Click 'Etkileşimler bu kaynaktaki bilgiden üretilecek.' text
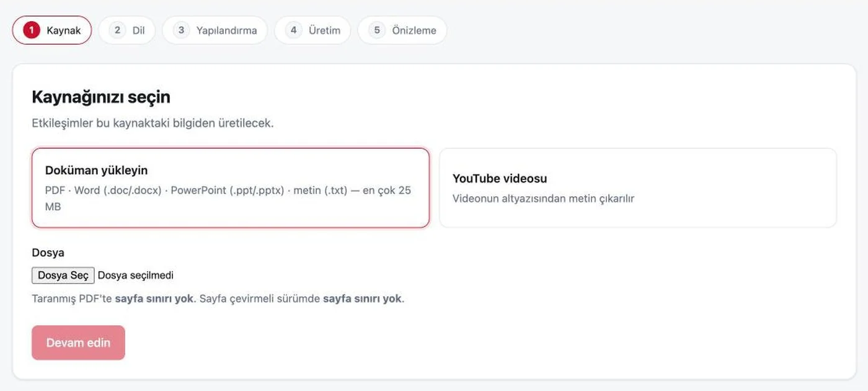Viewport: 868px width, 391px height. pos(153,123)
